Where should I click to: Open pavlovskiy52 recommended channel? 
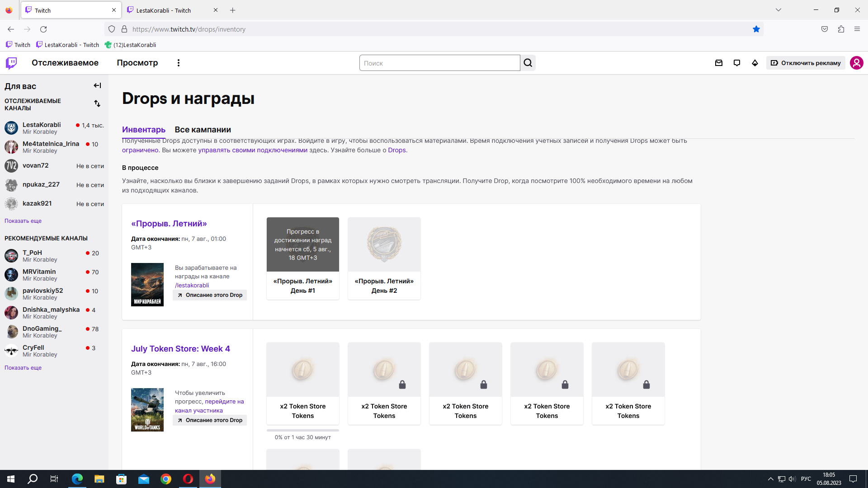click(54, 294)
